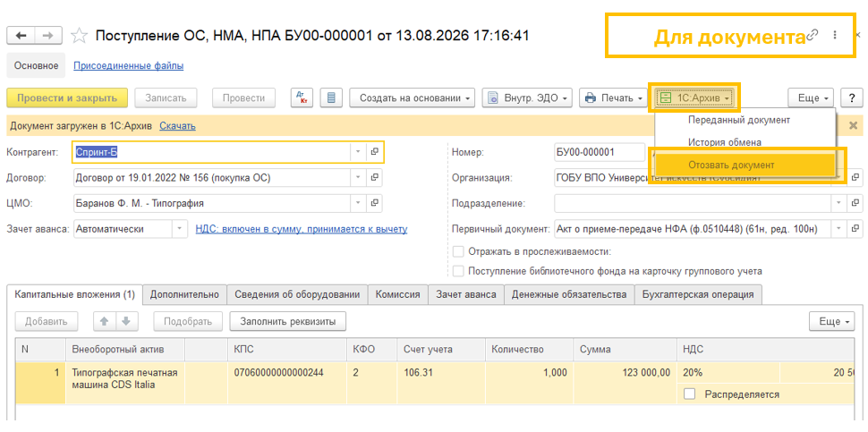The width and height of the screenshot is (868, 432).
Task: Click Провести button
Action: click(243, 97)
